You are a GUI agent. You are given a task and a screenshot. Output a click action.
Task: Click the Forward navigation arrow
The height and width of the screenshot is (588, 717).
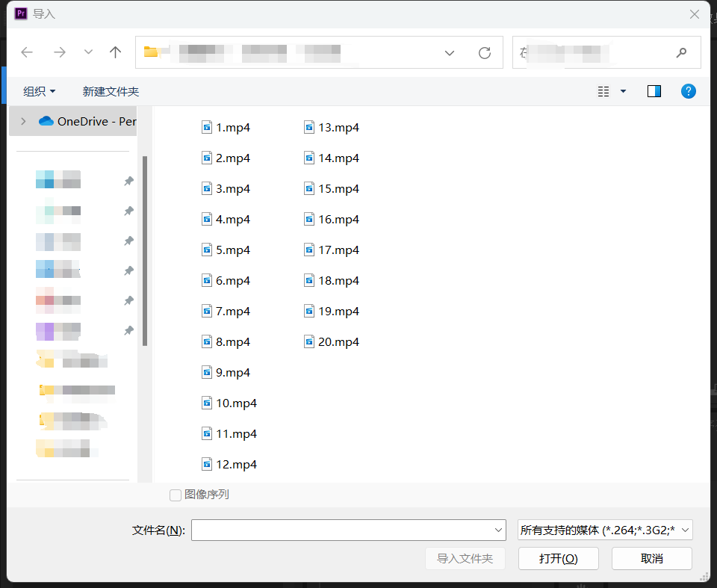point(60,52)
